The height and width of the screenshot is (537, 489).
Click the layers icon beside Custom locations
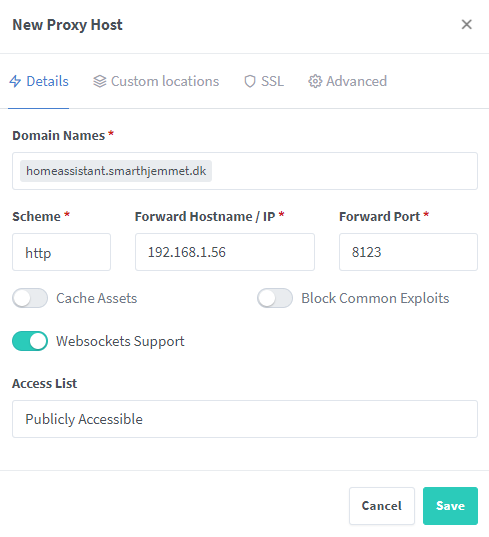coord(100,82)
